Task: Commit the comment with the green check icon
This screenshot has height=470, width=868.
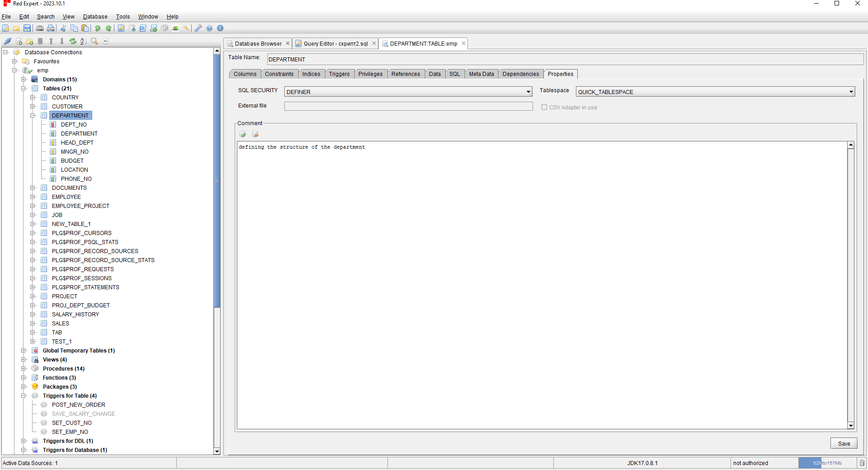Action: click(x=243, y=134)
